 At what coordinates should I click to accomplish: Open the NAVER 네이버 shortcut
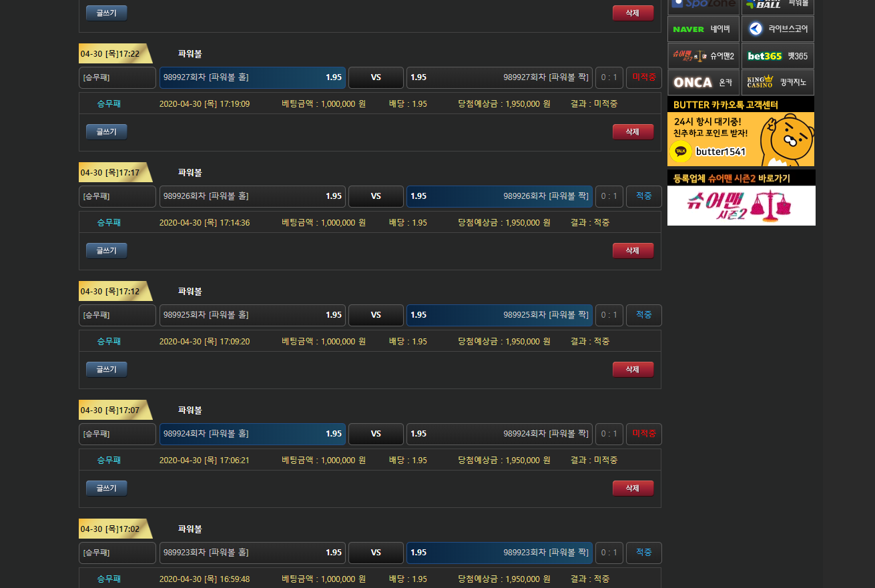(x=703, y=29)
